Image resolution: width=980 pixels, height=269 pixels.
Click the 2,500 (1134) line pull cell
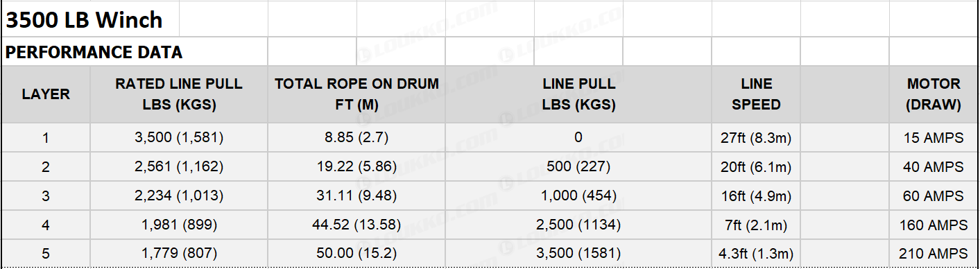coord(578,225)
